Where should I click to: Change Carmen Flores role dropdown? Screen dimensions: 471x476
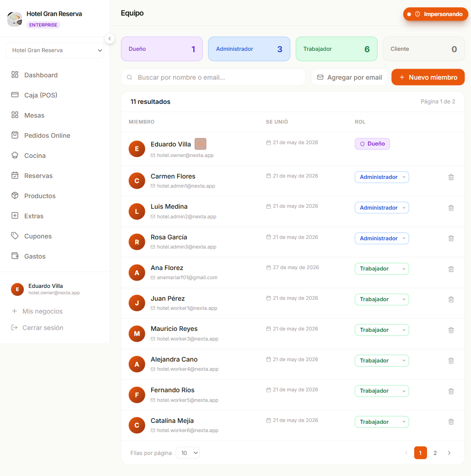tap(382, 177)
